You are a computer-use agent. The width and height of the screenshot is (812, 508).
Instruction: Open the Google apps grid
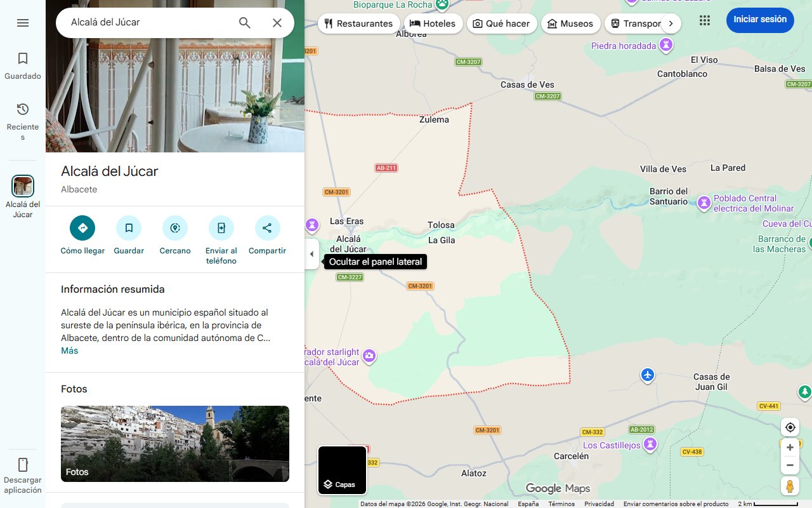click(x=704, y=20)
